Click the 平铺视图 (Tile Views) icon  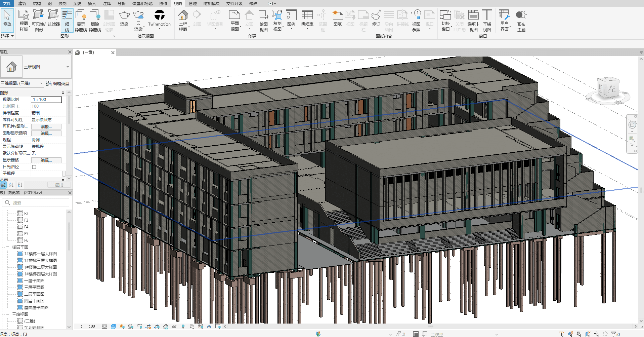click(x=487, y=15)
